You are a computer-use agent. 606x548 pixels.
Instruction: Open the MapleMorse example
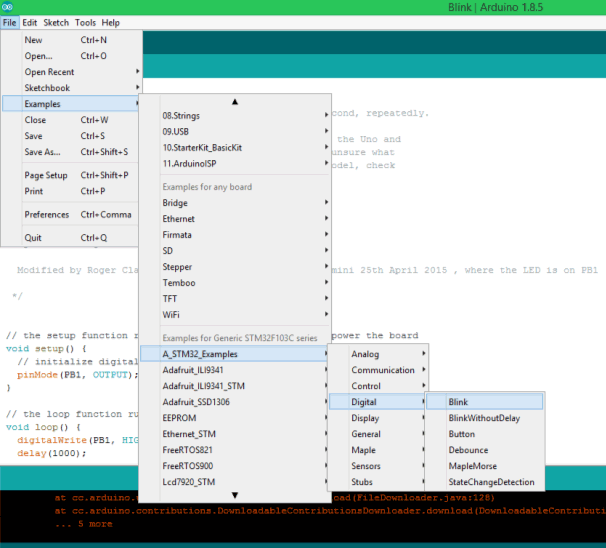pyautogui.click(x=485, y=466)
